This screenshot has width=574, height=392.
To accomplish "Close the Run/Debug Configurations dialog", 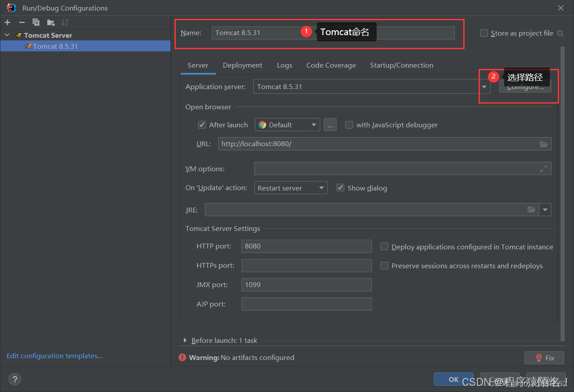I will coord(561,8).
